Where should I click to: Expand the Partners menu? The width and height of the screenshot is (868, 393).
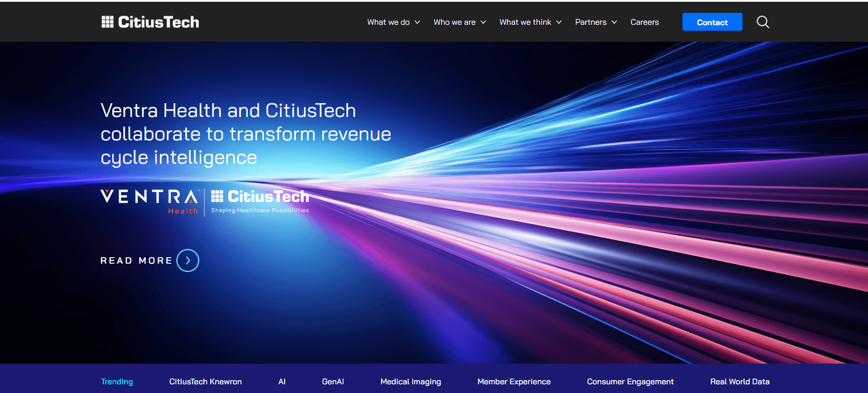596,22
